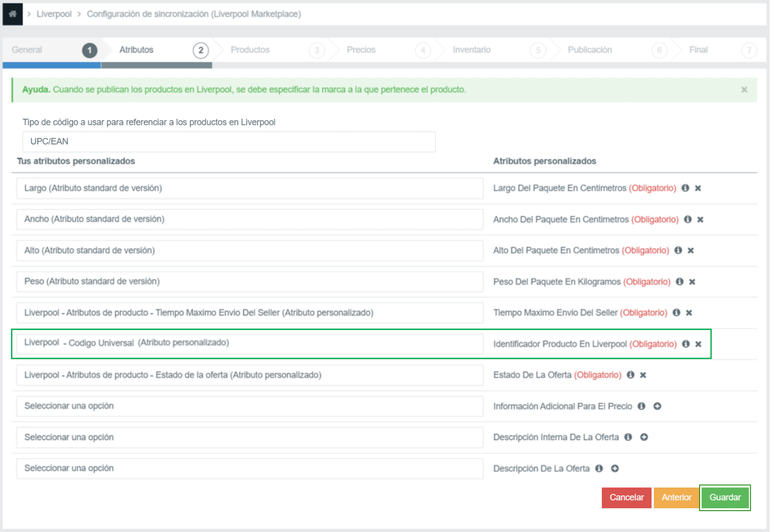The width and height of the screenshot is (770, 532).
Task: Dismiss the green Ayuda help banner
Action: 744,90
